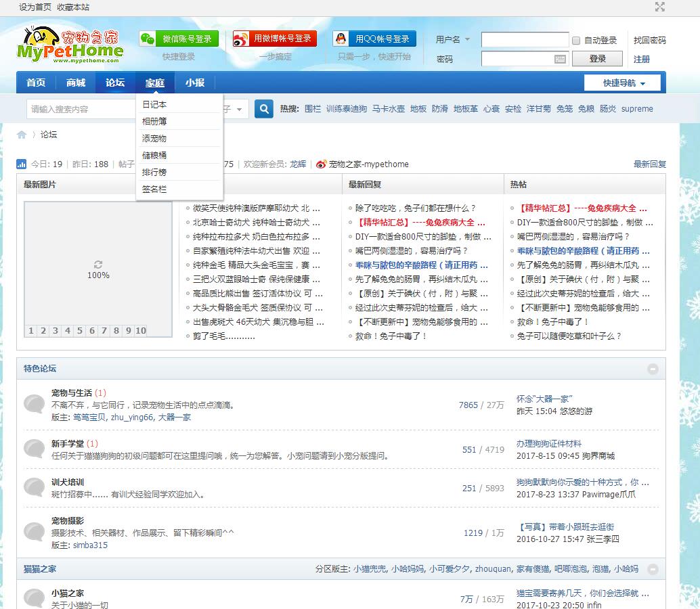Click the QQ penguin login icon
Viewport: 700px width, 609px height.
click(341, 39)
